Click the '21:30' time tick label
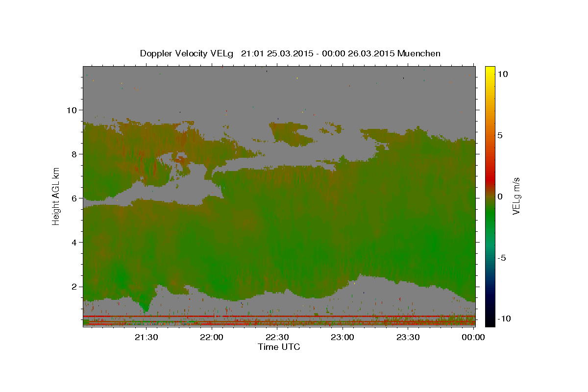 (x=147, y=337)
